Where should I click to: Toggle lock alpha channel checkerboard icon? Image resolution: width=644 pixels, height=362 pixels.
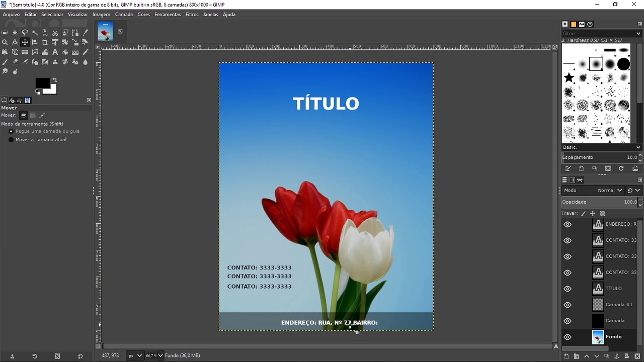tap(602, 213)
